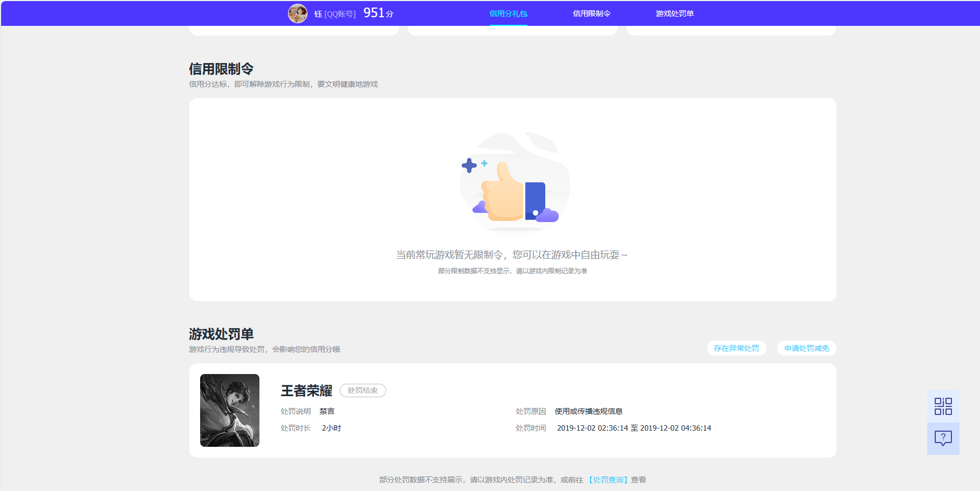
Task: Click the 存在异常处罚 button
Action: click(736, 348)
